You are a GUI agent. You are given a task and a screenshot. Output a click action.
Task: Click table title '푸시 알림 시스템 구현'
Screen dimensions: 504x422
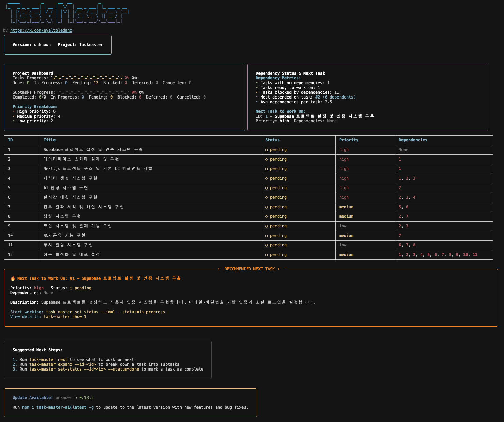(x=68, y=245)
